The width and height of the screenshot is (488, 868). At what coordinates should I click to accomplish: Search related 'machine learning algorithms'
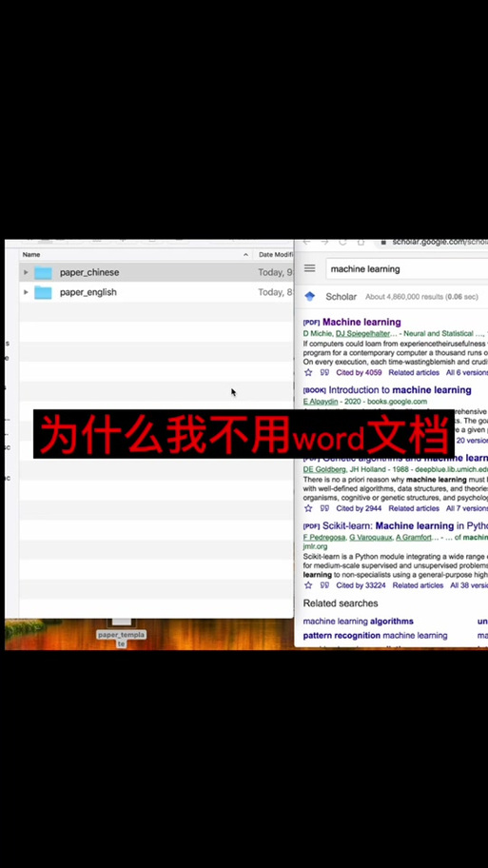pos(358,621)
